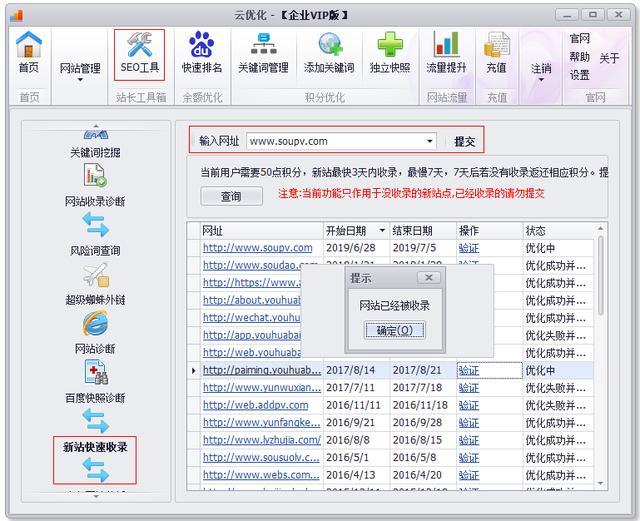
Task: Open link http://www.yunwuxian...
Action: tap(262, 387)
